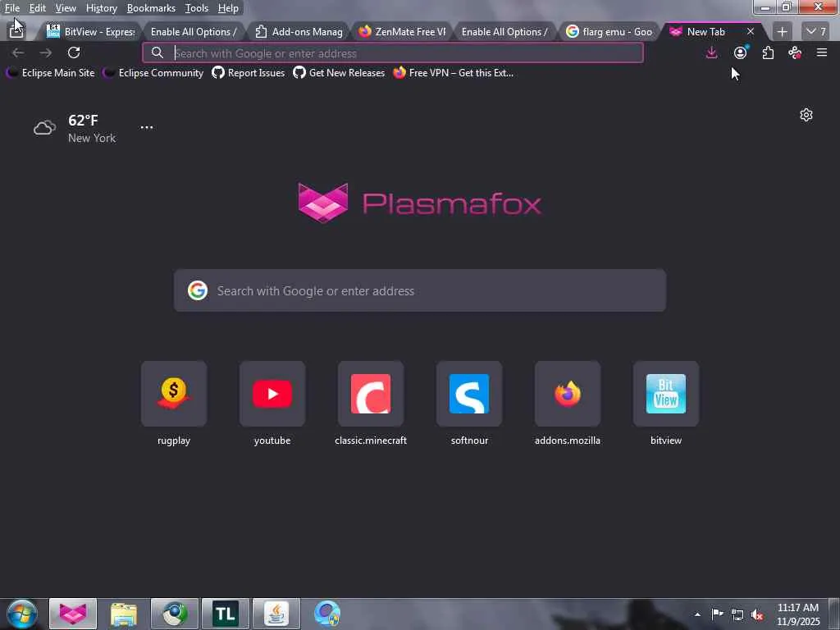This screenshot has height=630, width=840.
Task: Open the Extensions puzzle icon
Action: coord(768,52)
